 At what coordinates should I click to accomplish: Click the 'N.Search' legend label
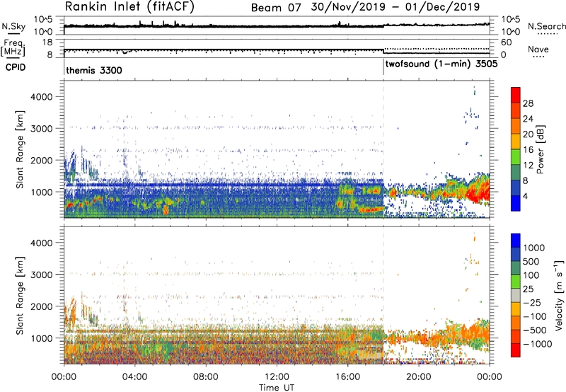546,26
